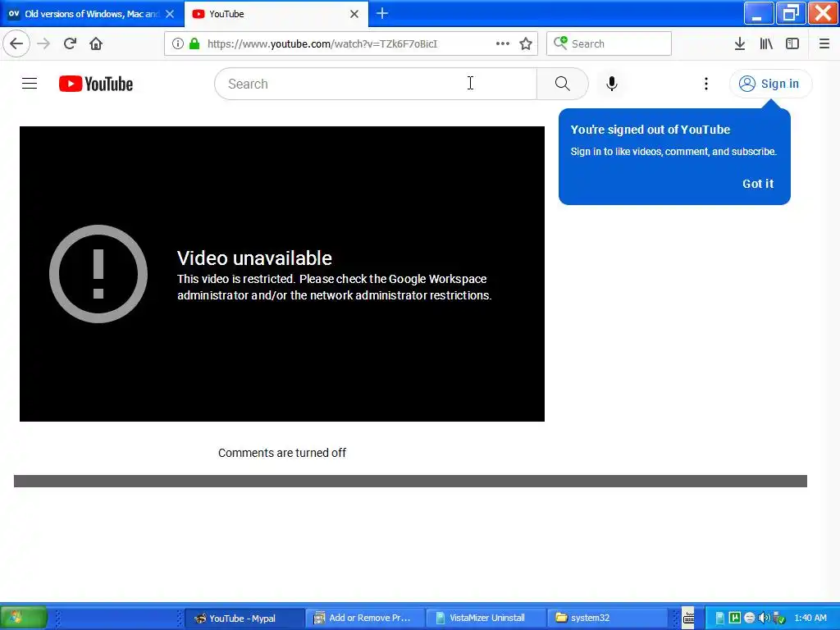Toggle the browser sidebar view
840x630 pixels.
point(792,43)
